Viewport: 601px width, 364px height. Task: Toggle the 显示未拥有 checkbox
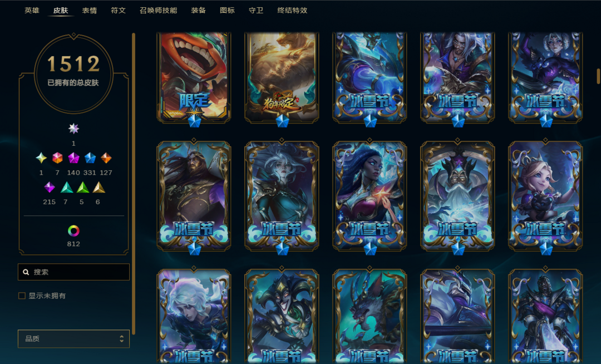(22, 296)
